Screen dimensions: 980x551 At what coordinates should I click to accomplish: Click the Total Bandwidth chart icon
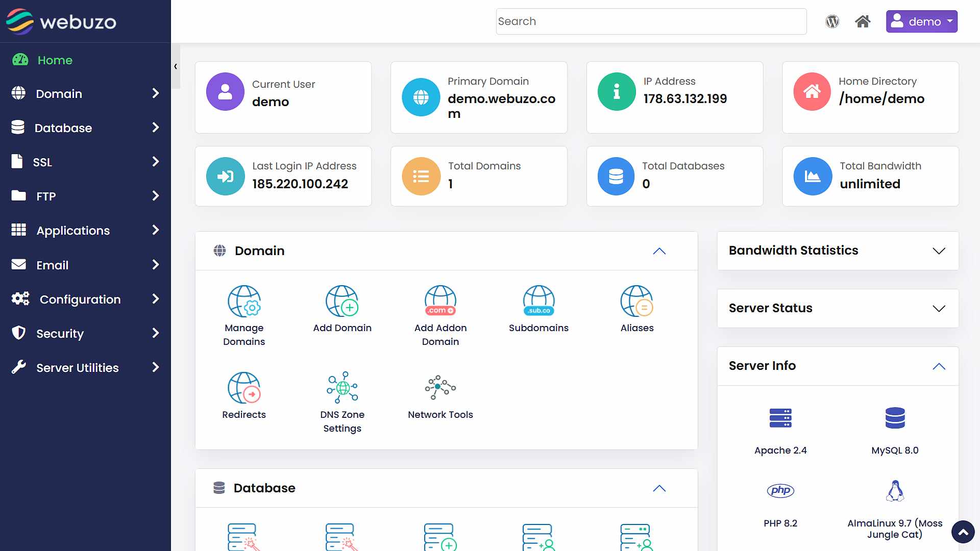tap(812, 176)
